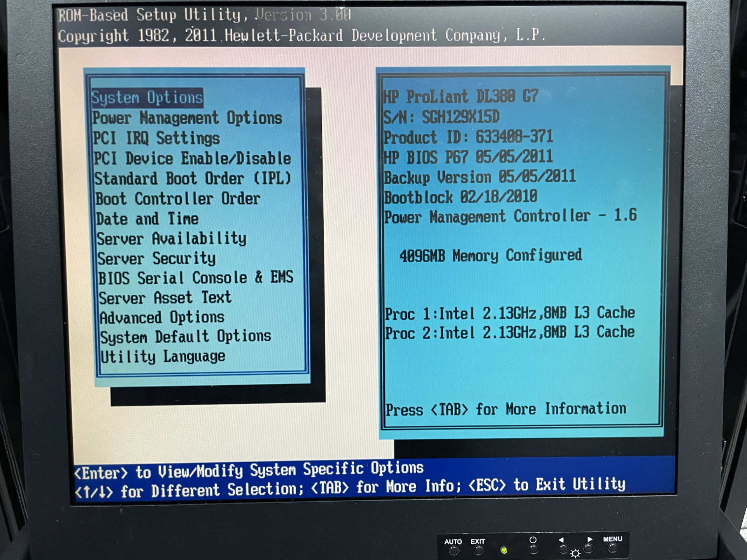Select System Default Options
The height and width of the screenshot is (560, 747).
[x=186, y=337]
